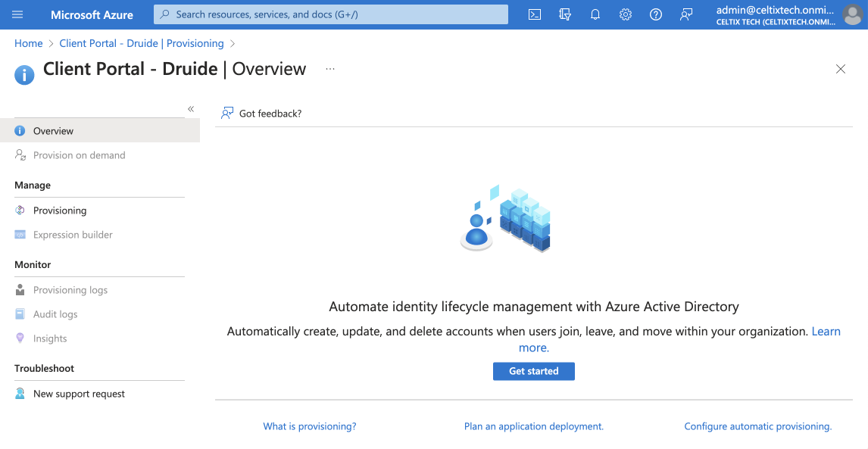Click the Manage section heading
868x449 pixels.
[32, 185]
